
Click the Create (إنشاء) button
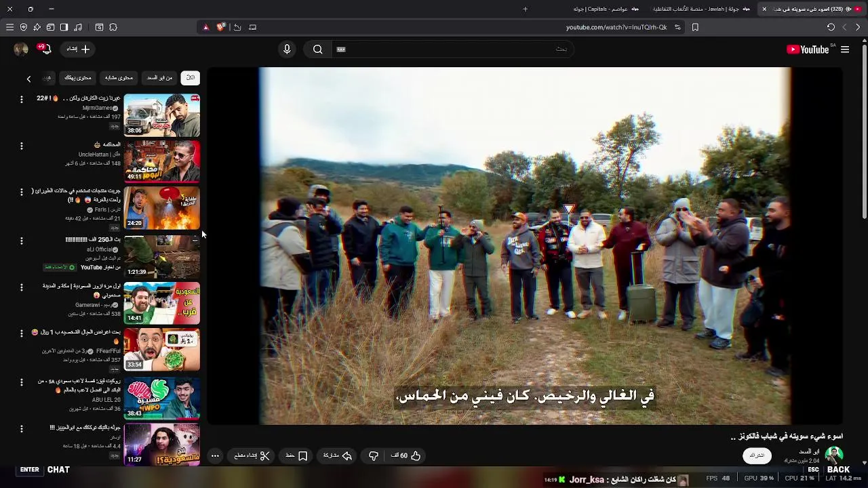77,49
